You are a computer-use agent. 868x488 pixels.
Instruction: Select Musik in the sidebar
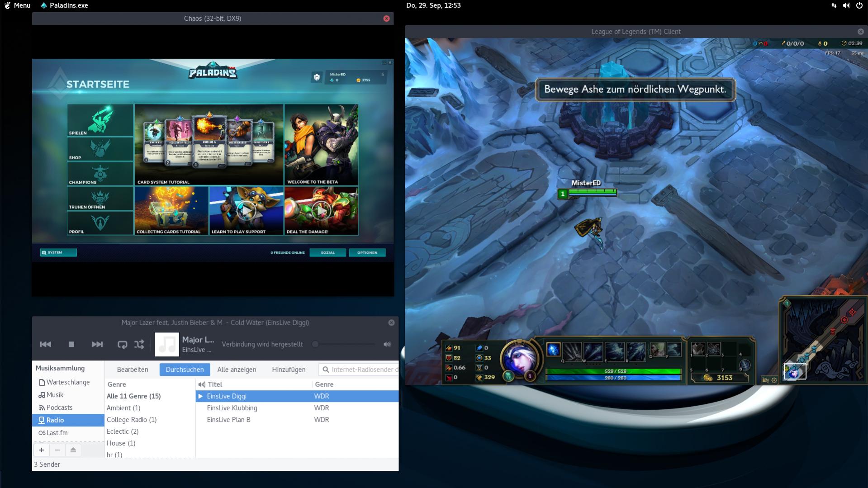click(x=68, y=395)
